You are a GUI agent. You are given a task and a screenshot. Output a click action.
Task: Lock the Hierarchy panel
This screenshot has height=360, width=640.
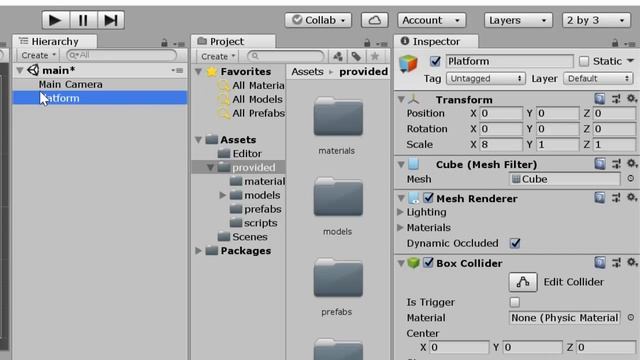[x=164, y=42]
